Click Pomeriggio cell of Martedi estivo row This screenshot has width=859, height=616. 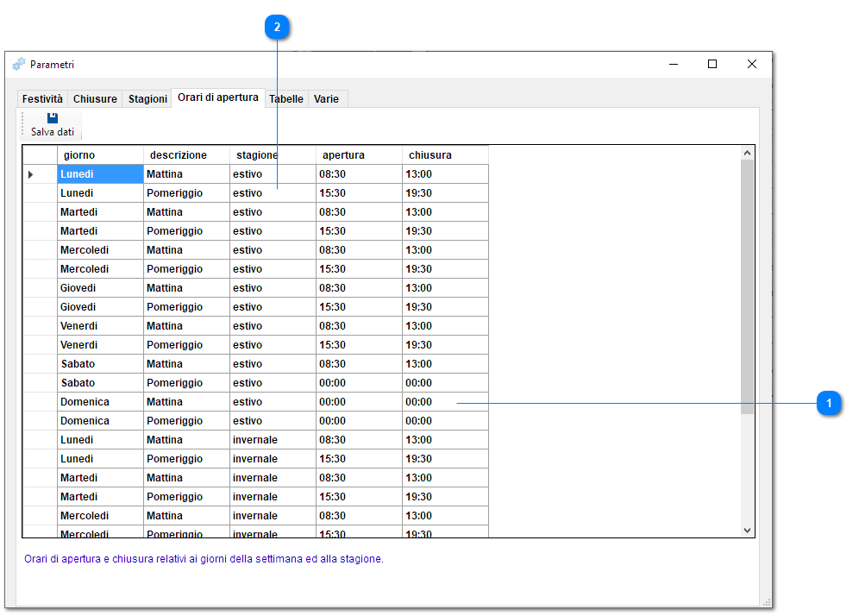[x=186, y=231]
